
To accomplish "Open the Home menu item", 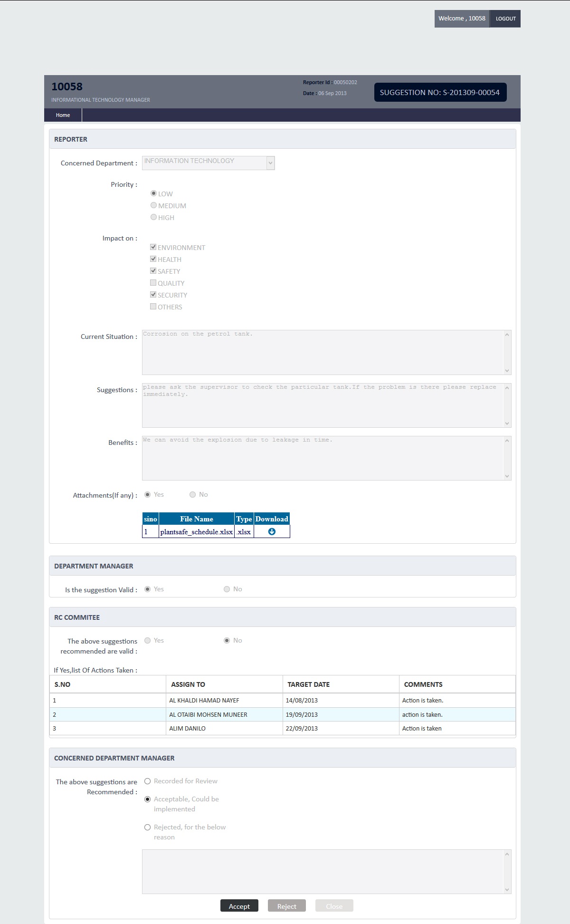I will 63,115.
